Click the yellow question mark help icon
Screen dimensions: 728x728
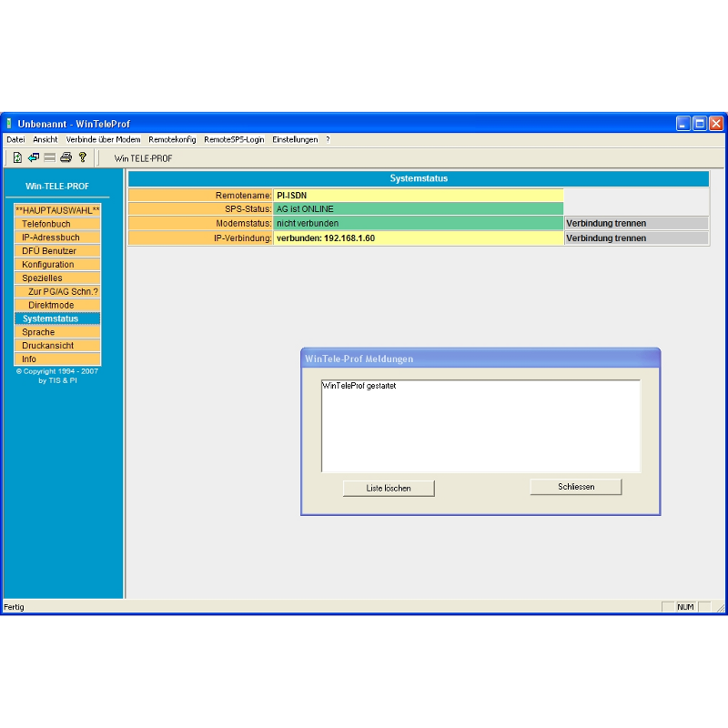pyautogui.click(x=83, y=157)
